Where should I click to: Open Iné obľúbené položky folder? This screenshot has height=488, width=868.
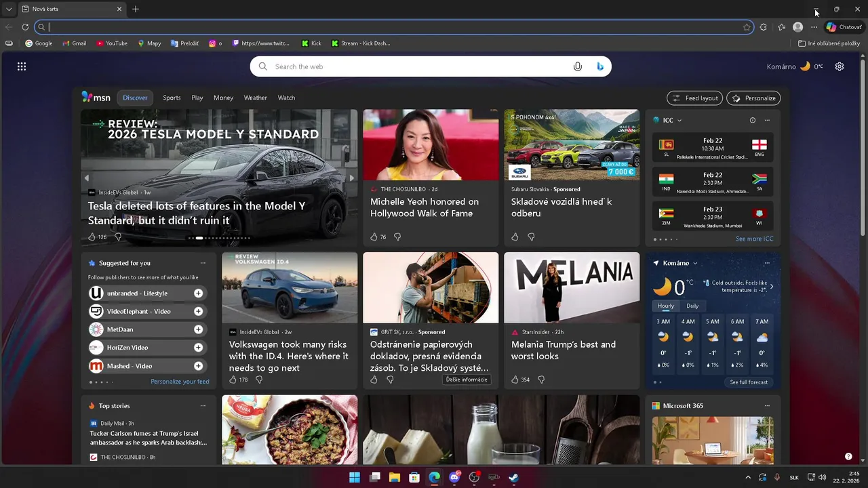[x=829, y=43]
